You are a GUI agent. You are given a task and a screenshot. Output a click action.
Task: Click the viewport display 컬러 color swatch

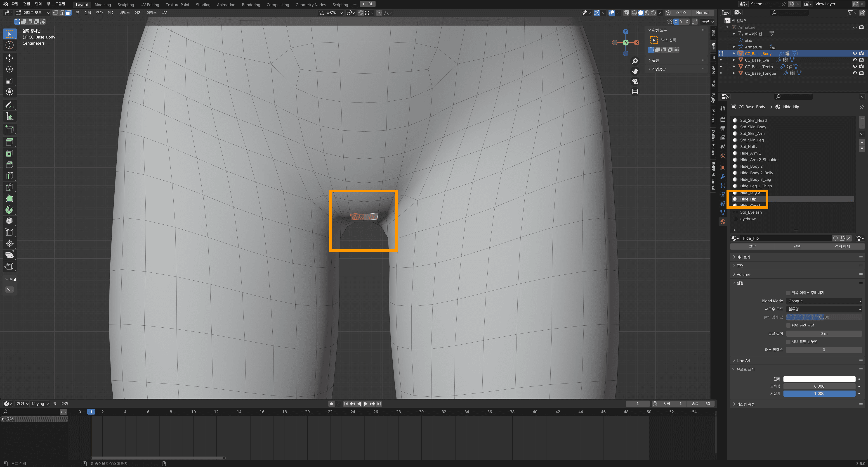point(819,379)
